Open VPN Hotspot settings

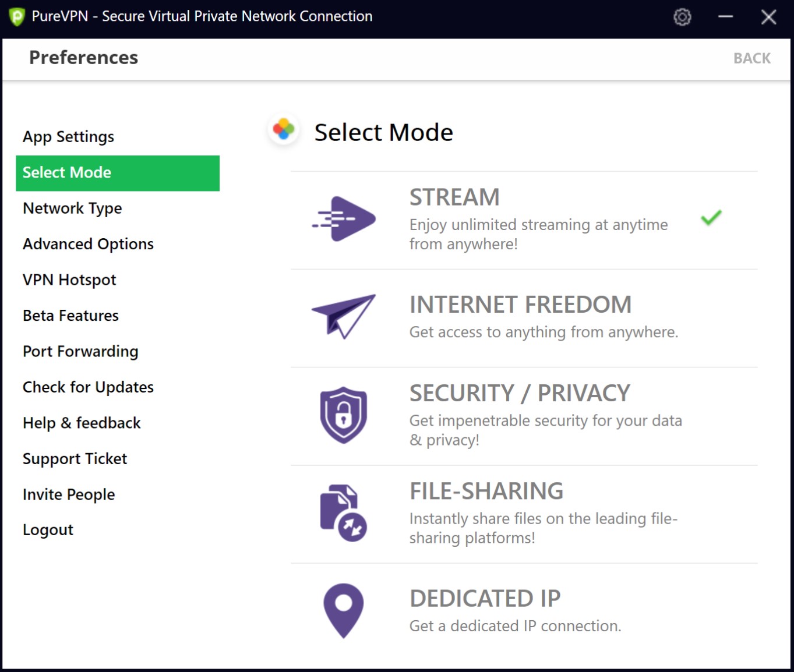click(x=69, y=280)
